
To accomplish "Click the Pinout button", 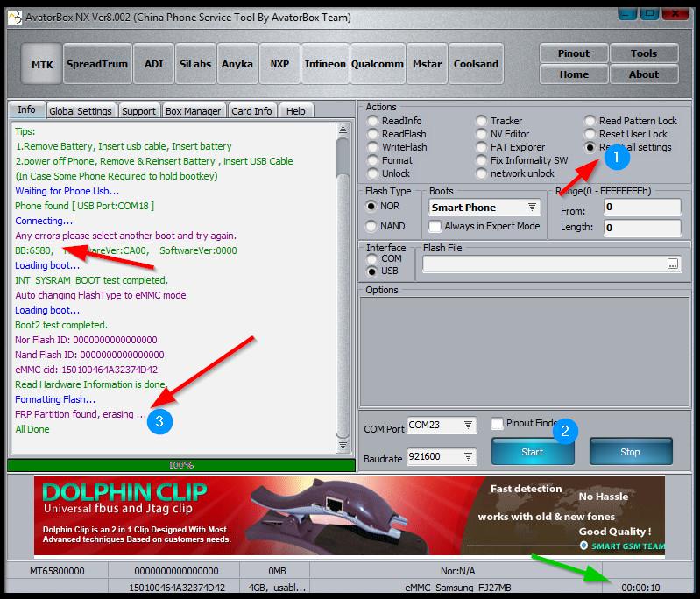I will (x=574, y=53).
